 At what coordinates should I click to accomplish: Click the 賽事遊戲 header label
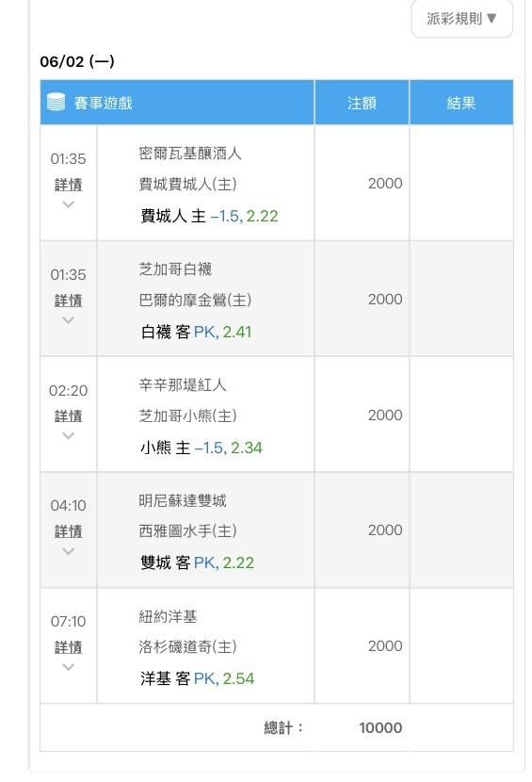point(104,103)
